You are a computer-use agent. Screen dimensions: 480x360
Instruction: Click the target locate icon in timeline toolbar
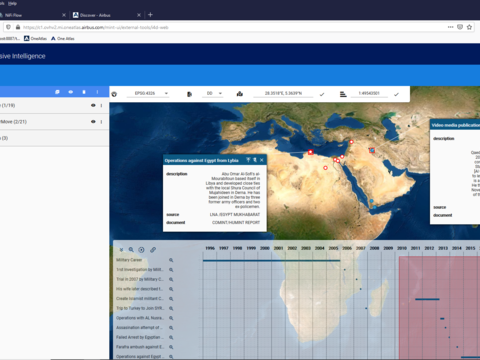[x=141, y=250]
